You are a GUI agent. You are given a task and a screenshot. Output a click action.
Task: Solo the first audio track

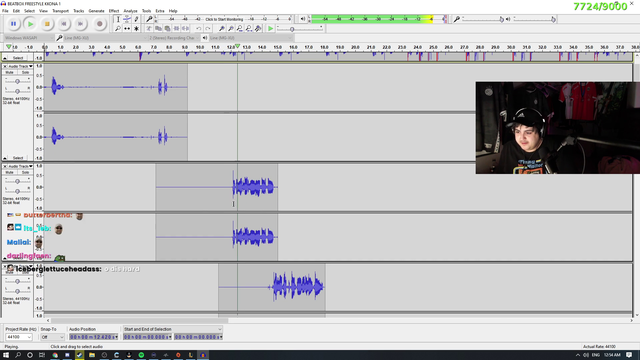[25, 72]
